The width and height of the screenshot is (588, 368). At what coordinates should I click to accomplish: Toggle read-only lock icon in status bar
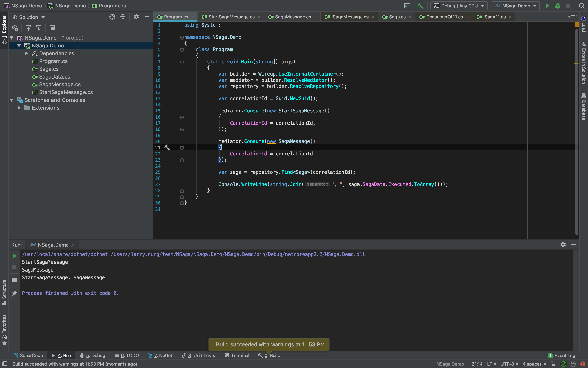(x=553, y=364)
